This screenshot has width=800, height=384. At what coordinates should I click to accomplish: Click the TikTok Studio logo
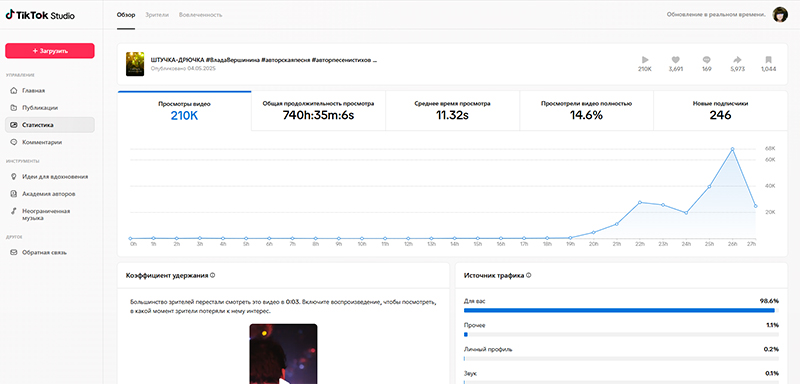click(x=40, y=15)
